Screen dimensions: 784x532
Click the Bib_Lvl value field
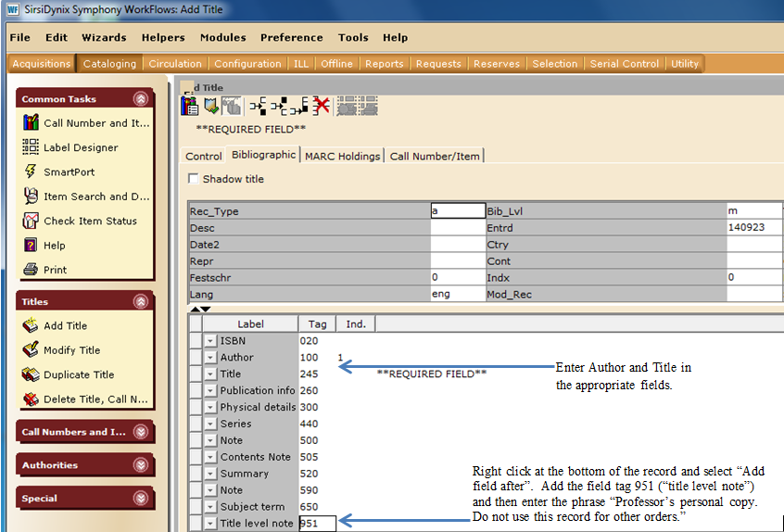point(754,210)
